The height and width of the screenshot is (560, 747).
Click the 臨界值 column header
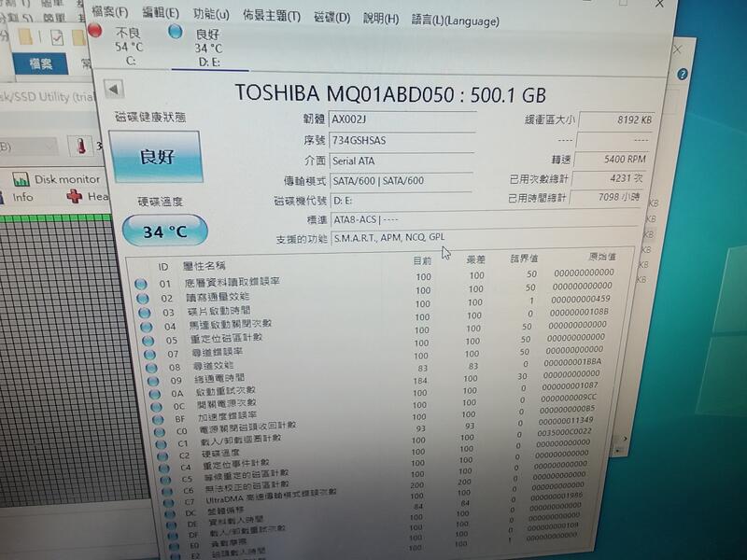(524, 259)
